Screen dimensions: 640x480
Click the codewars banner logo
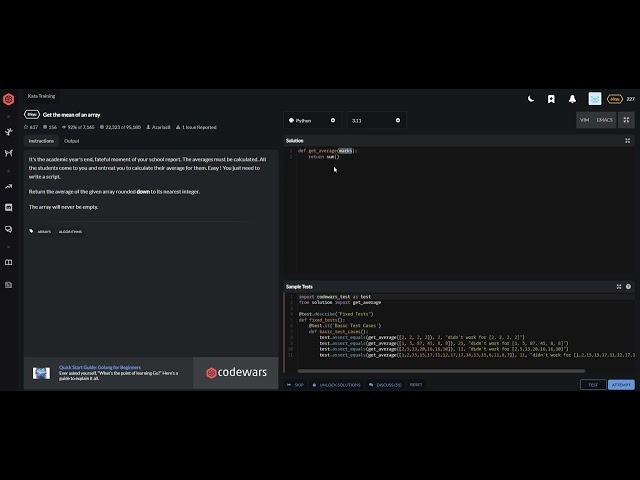pyautogui.click(x=236, y=373)
